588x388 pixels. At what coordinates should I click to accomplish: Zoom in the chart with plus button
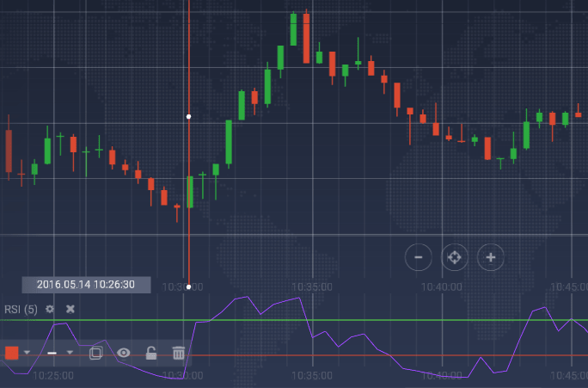[x=491, y=257]
